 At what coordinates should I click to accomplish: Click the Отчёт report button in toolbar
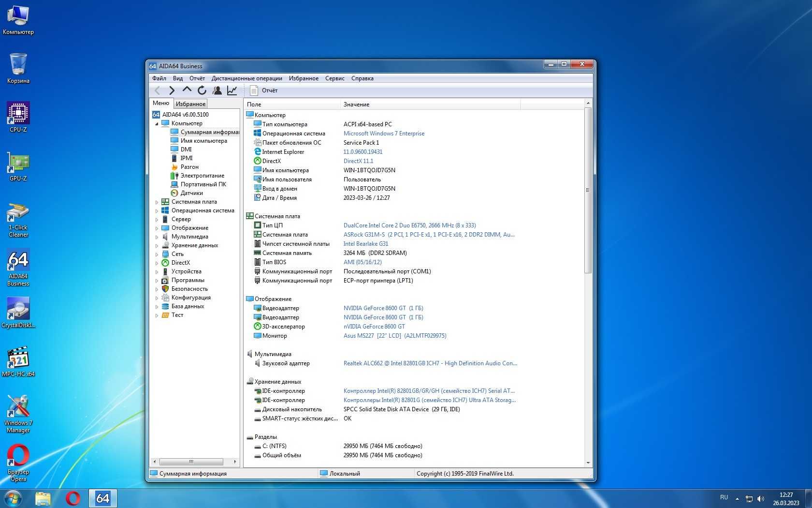pos(264,90)
